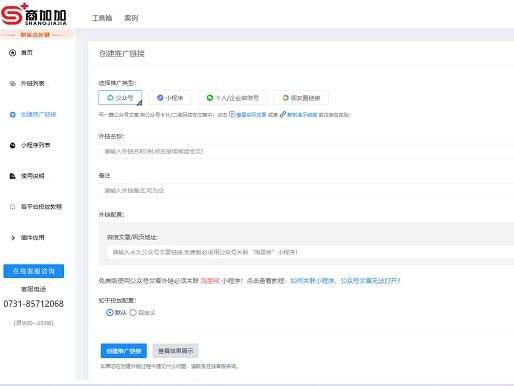The height and width of the screenshot is (386, 514).
Task: Click the 首页 home icon in sidebar
Action: (12, 53)
